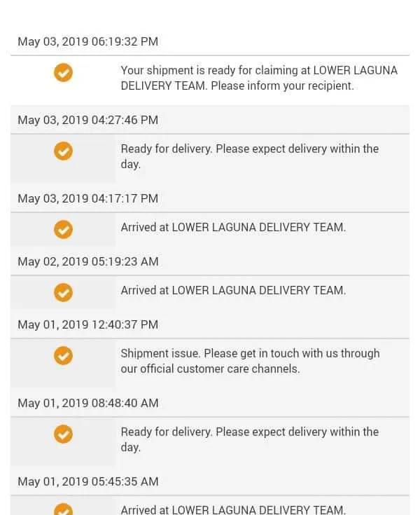Tap the checkmark under May 01 08:48:40 AM
420x515 pixels.
63,434
